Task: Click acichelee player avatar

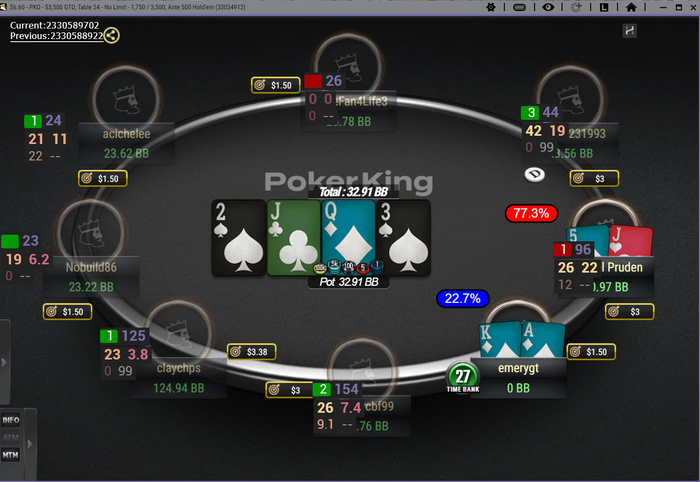Action: coord(126,99)
